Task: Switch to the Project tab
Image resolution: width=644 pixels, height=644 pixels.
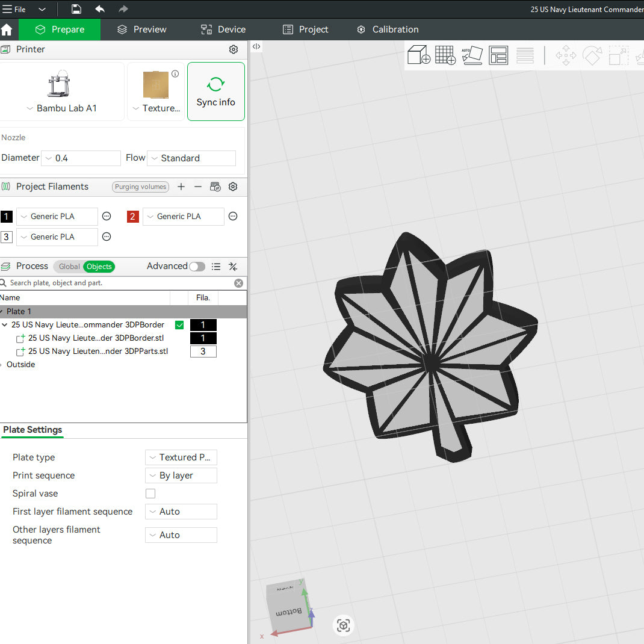Action: tap(305, 29)
